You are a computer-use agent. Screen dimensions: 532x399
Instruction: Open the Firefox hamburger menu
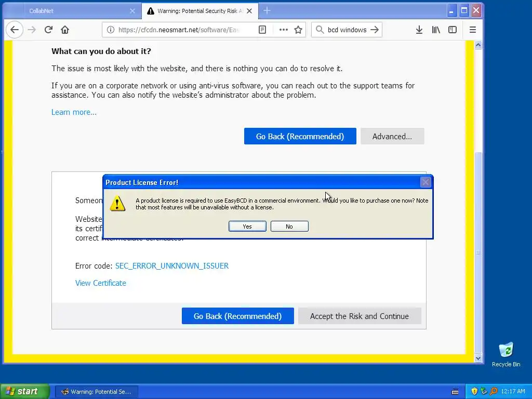pos(473,30)
